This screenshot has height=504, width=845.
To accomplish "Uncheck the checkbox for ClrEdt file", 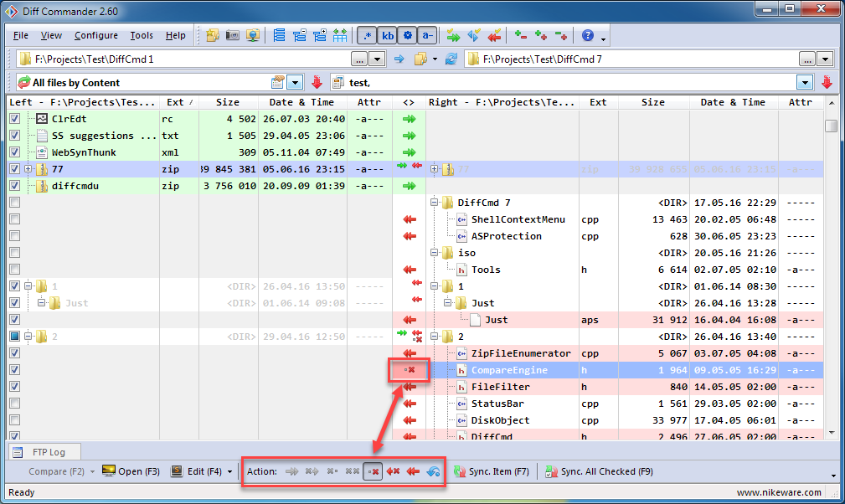I will click(x=14, y=119).
